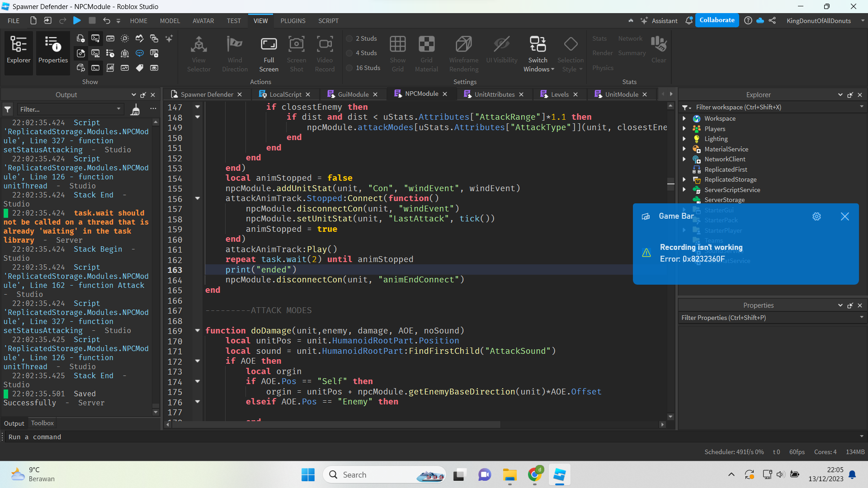This screenshot has height=488, width=868.
Task: Open the GuiModule script tab
Action: [353, 94]
